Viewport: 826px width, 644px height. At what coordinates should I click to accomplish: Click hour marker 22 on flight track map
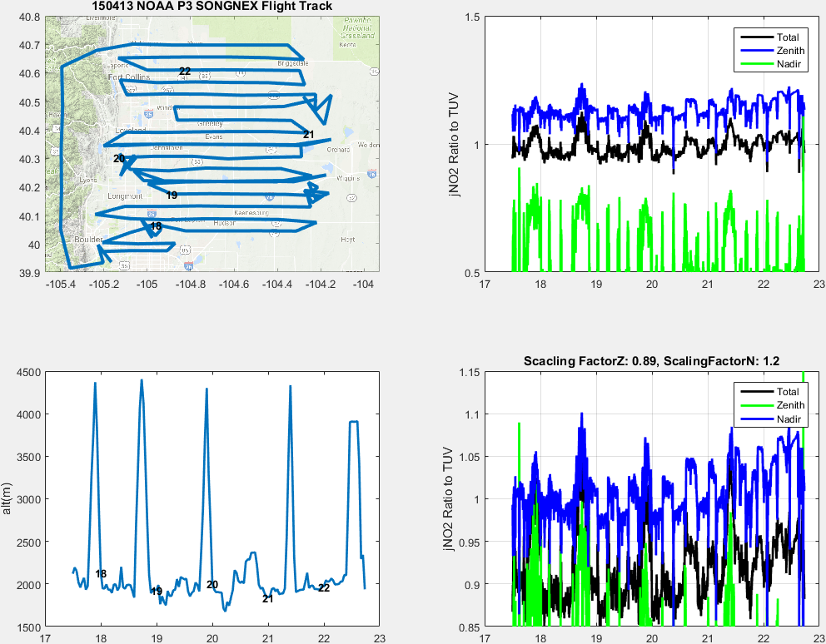pyautogui.click(x=185, y=72)
